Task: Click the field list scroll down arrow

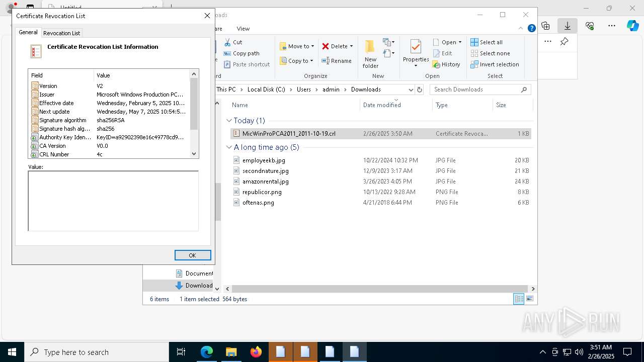Action: (x=194, y=154)
